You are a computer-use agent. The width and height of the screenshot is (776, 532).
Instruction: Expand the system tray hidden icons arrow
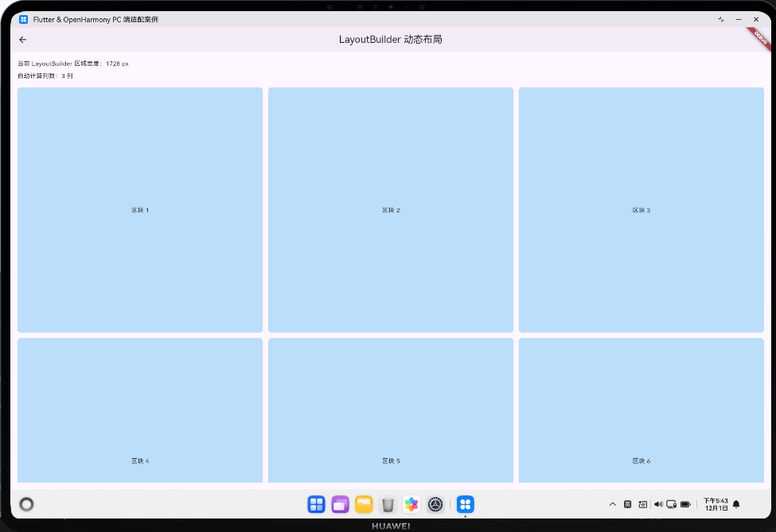click(613, 504)
